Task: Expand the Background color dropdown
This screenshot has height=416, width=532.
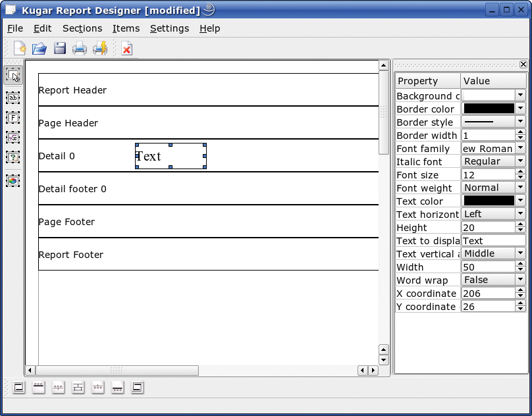Action: 520,95
